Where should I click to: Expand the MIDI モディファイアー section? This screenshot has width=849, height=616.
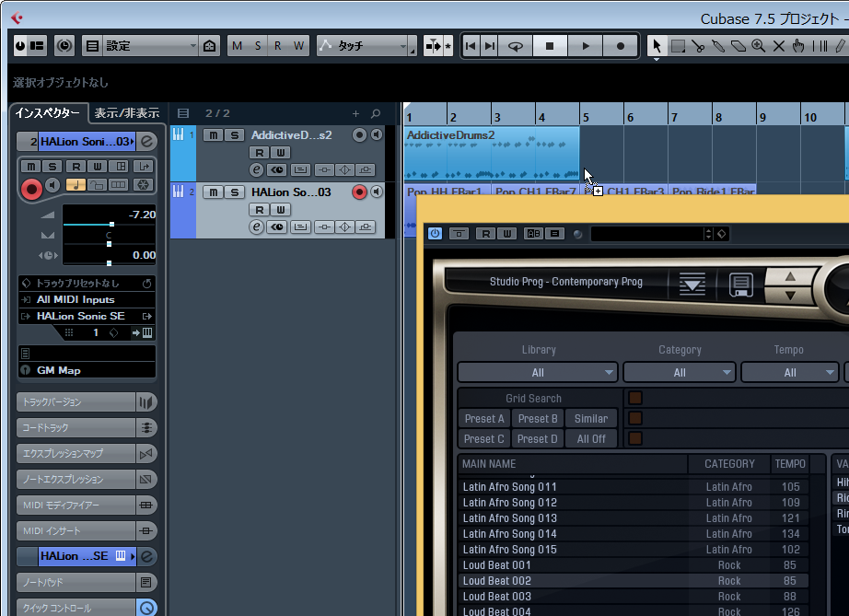click(76, 505)
